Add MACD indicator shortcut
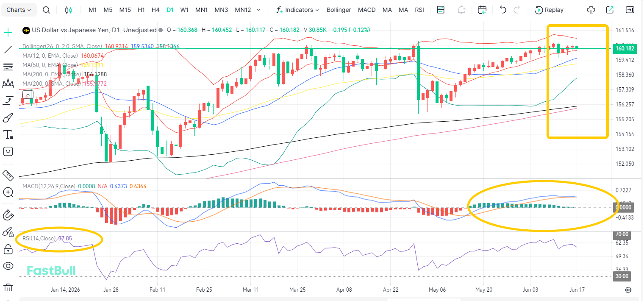The image size is (644, 301). pos(366,10)
